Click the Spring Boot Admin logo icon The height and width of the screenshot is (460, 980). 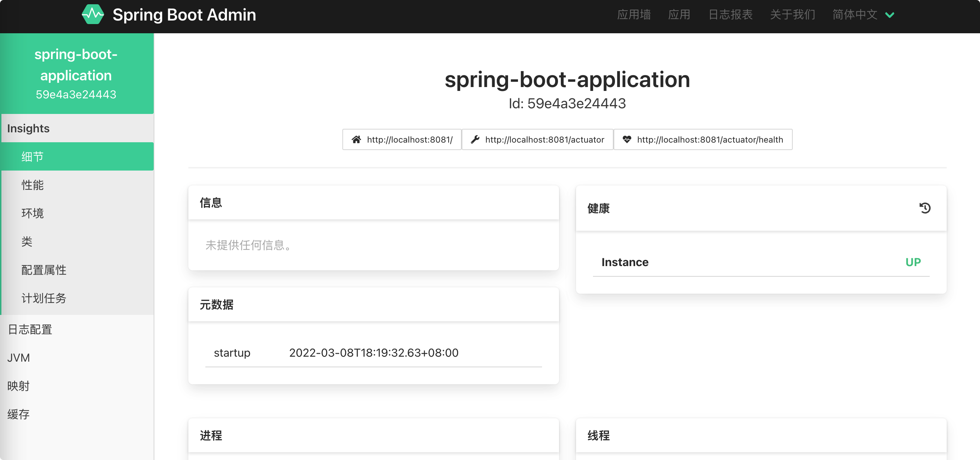point(93,15)
